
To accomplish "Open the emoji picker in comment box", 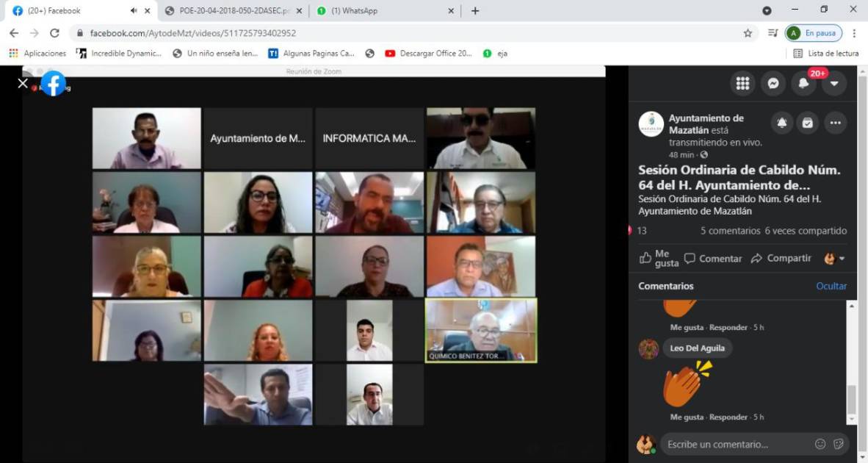I will coord(820,444).
